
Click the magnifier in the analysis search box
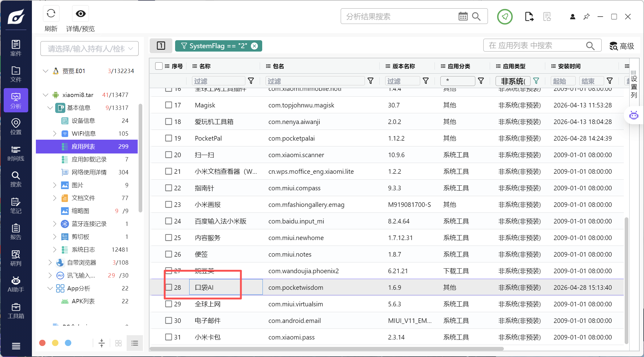tap(476, 16)
